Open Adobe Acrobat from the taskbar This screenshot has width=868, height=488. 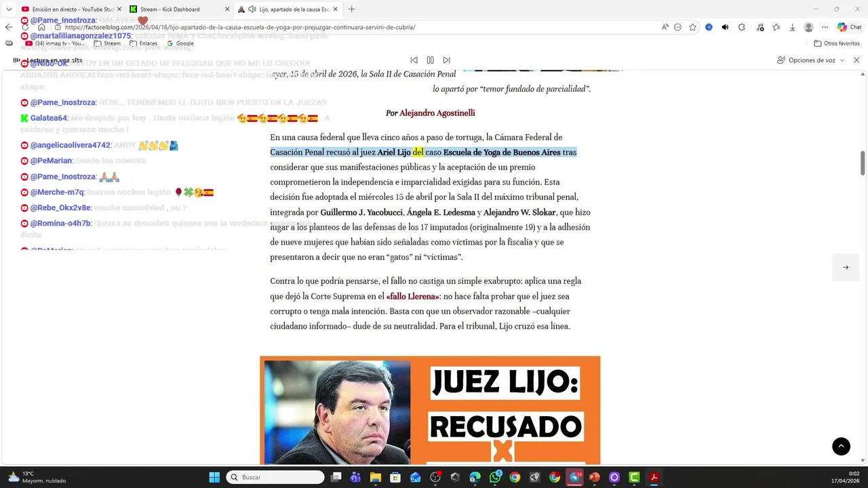tap(654, 477)
